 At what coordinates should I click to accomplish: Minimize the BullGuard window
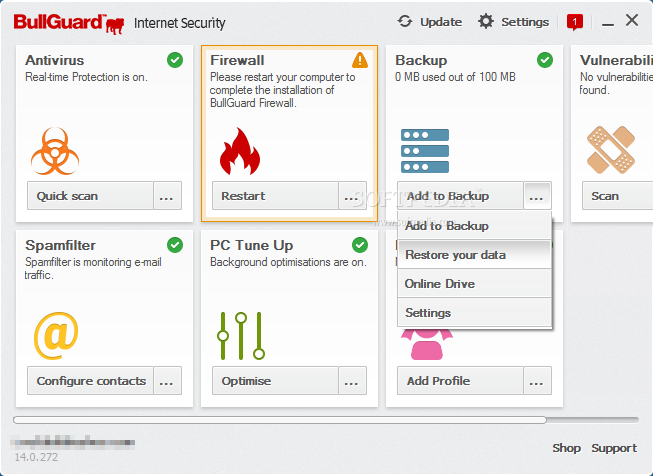click(x=608, y=23)
